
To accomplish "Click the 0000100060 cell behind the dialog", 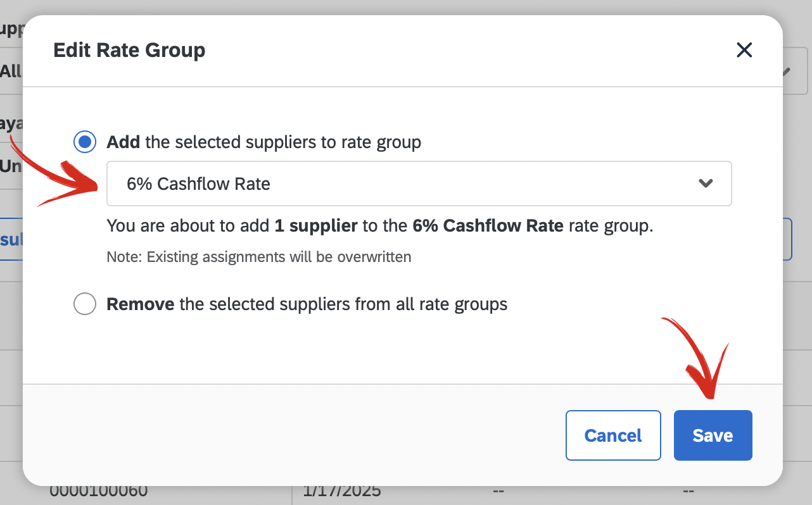I will point(99,492).
